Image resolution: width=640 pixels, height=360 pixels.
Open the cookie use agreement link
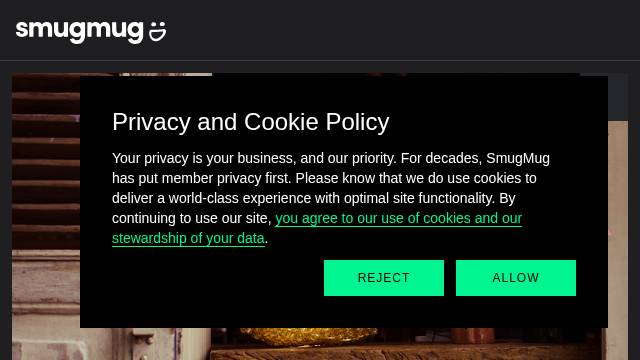pyautogui.click(x=398, y=218)
